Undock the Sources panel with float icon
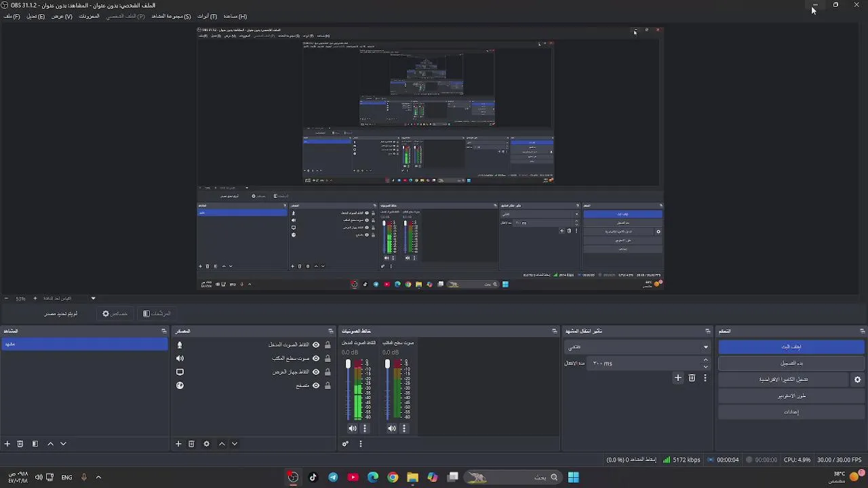The image size is (868, 488). click(x=331, y=331)
